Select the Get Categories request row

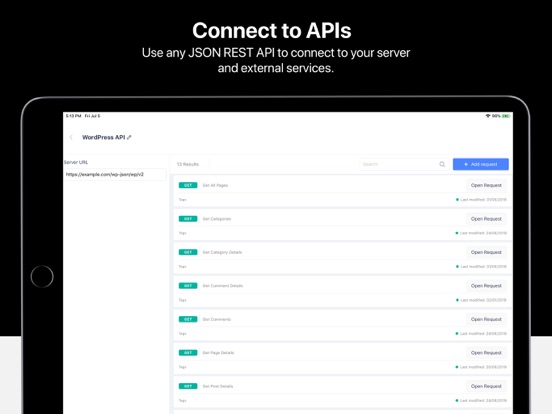pos(343,225)
